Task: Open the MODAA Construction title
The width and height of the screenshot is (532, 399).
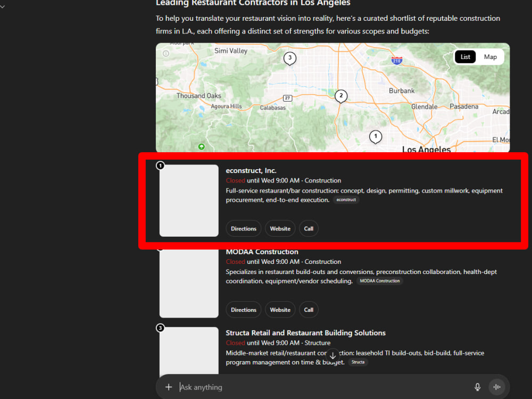Action: [x=262, y=252]
